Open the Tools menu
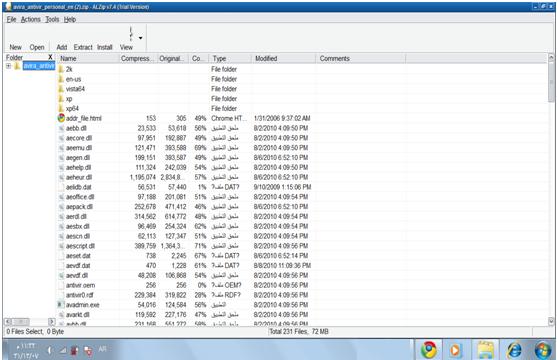557x360 pixels. [x=52, y=20]
